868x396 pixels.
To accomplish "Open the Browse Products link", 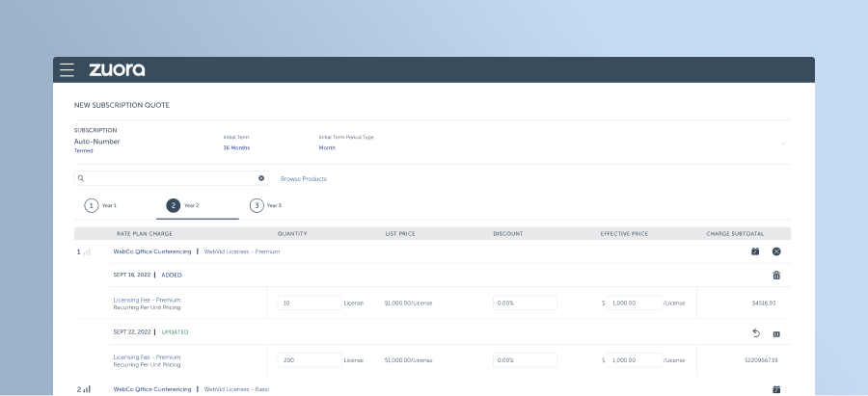I will (x=303, y=179).
